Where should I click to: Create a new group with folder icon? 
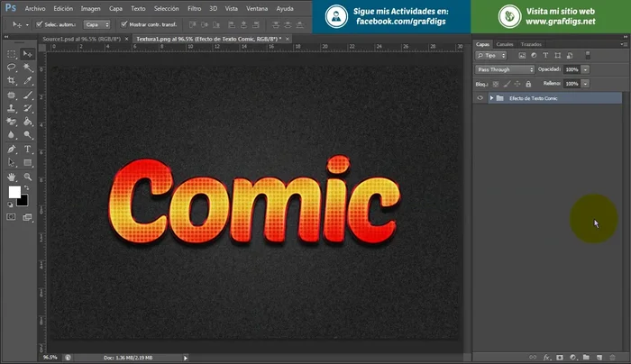point(585,358)
